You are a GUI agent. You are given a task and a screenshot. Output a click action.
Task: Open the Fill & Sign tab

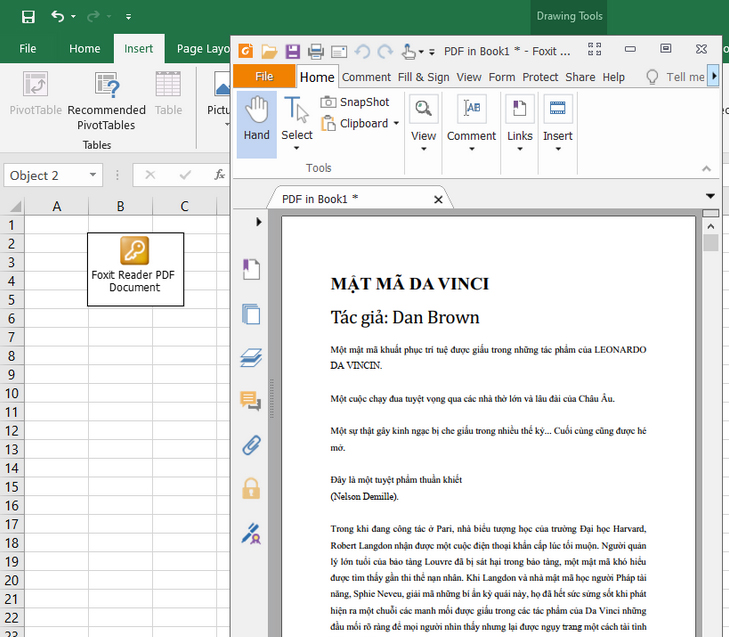pos(424,77)
